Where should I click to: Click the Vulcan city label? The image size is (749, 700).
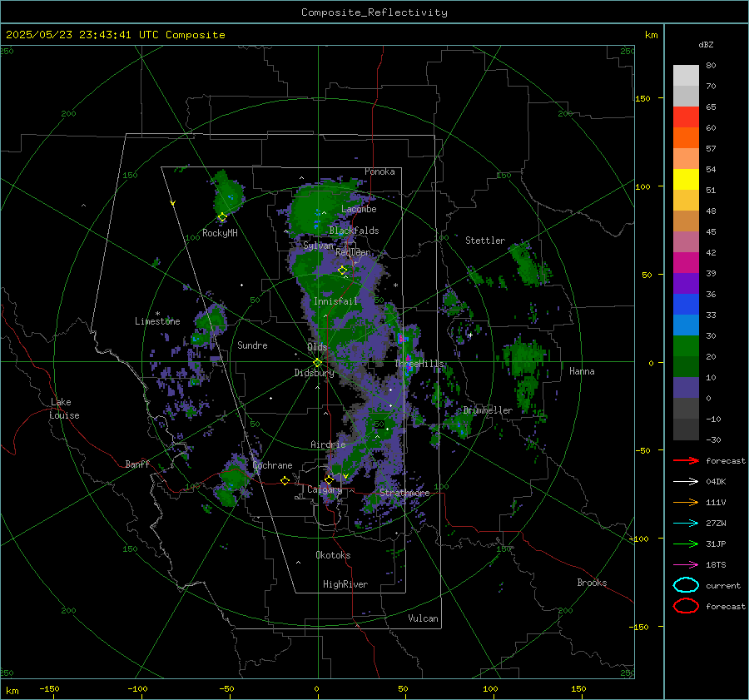tap(424, 618)
